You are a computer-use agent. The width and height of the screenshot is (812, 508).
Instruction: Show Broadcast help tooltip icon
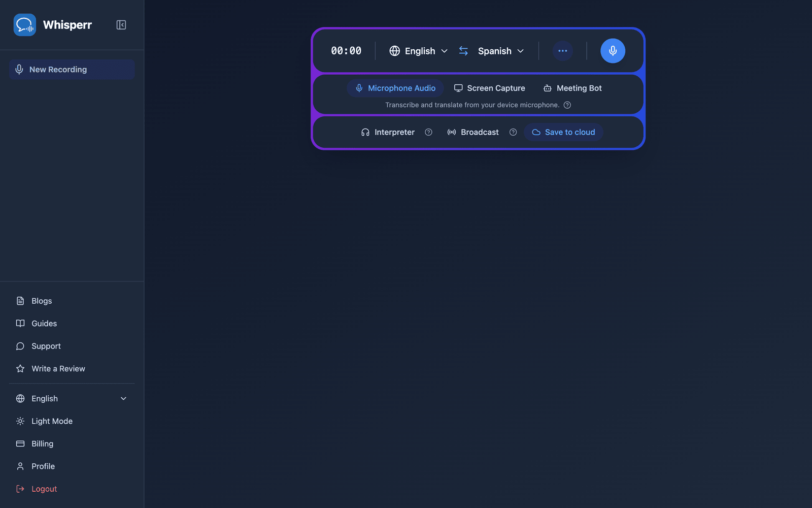pyautogui.click(x=513, y=132)
